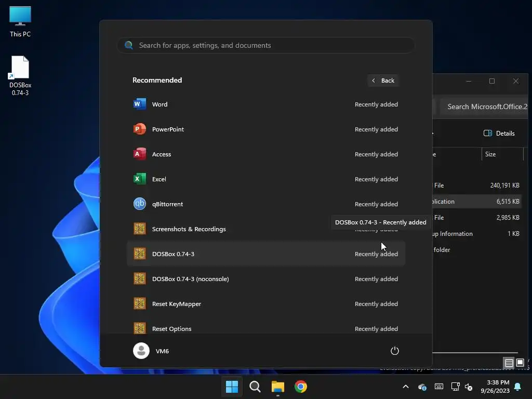Launch PowerPoint from the Recommended list
Image resolution: width=532 pixels, height=399 pixels.
(x=266, y=129)
